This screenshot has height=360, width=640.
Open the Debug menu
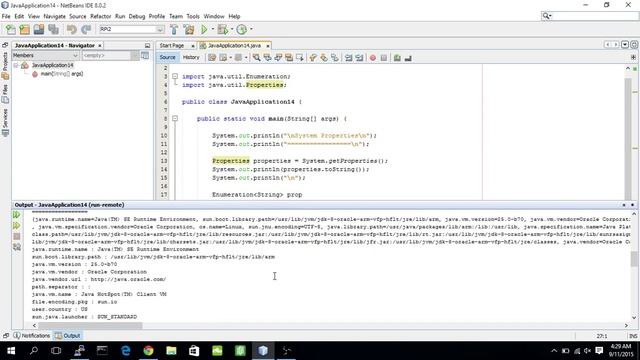(x=137, y=16)
